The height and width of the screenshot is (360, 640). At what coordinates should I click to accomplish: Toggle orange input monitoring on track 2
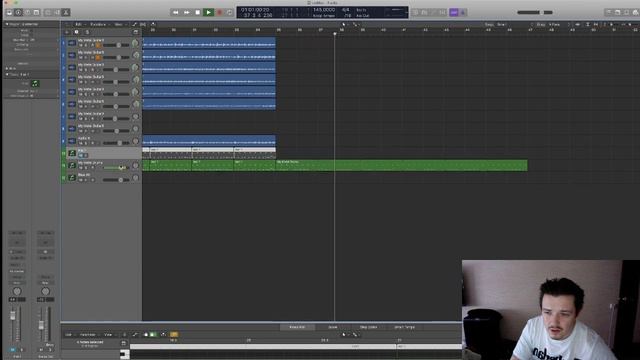click(98, 58)
